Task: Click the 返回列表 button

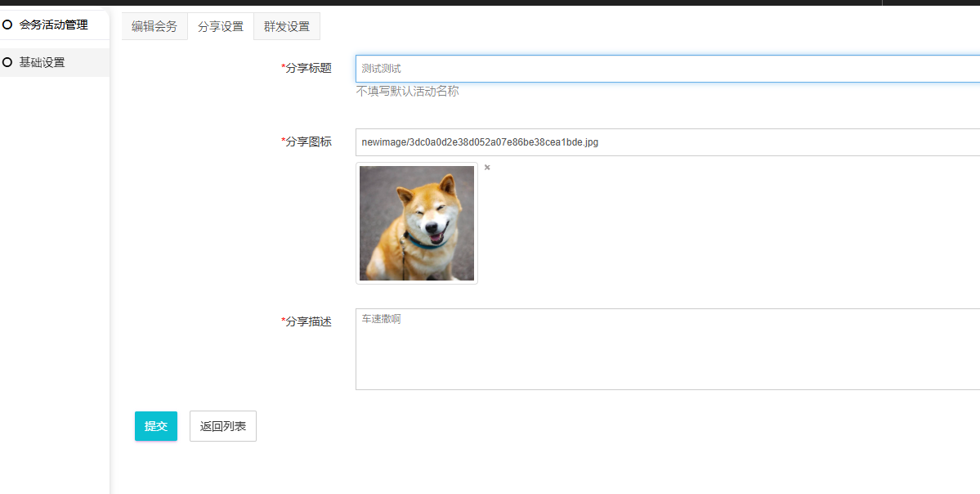Action: coord(223,426)
